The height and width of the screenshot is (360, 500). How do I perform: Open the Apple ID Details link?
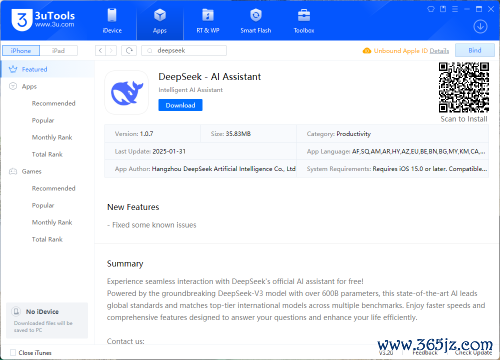pyautogui.click(x=439, y=51)
